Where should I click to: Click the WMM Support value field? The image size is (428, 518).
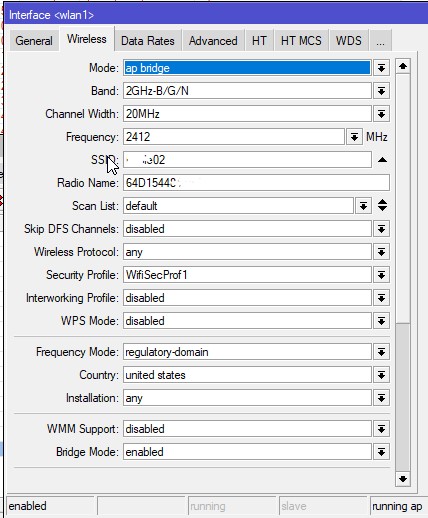click(x=247, y=429)
